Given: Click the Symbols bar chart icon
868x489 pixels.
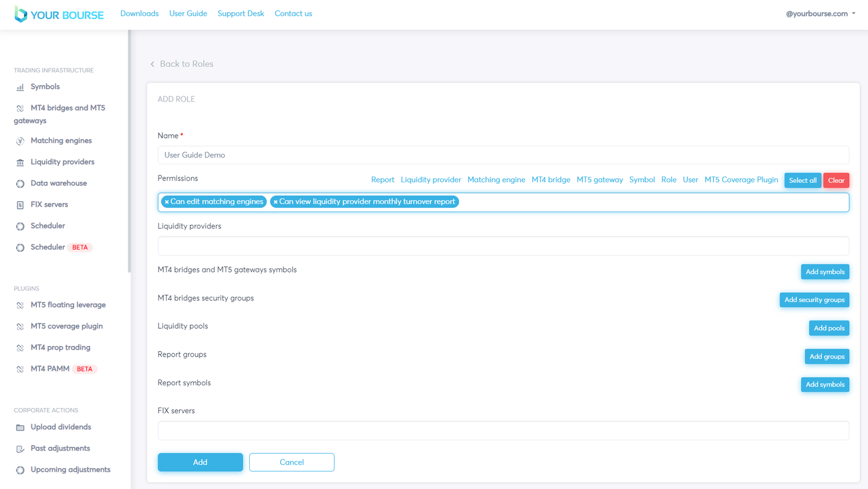Looking at the screenshot, I should pyautogui.click(x=20, y=87).
